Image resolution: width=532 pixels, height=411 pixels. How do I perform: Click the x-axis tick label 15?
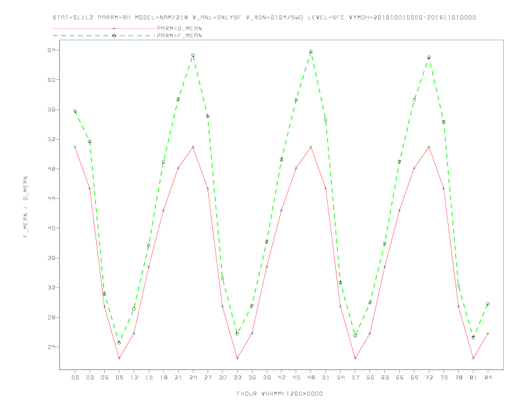tap(148, 377)
